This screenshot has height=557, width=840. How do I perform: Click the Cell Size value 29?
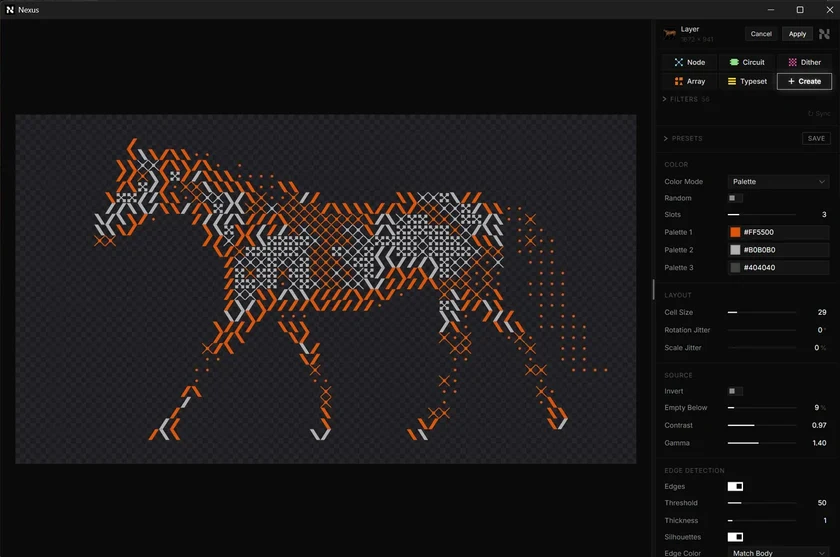click(x=822, y=312)
